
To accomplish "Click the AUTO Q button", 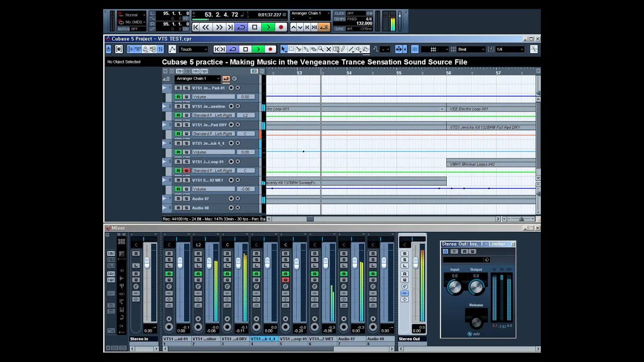I will tap(123, 29).
